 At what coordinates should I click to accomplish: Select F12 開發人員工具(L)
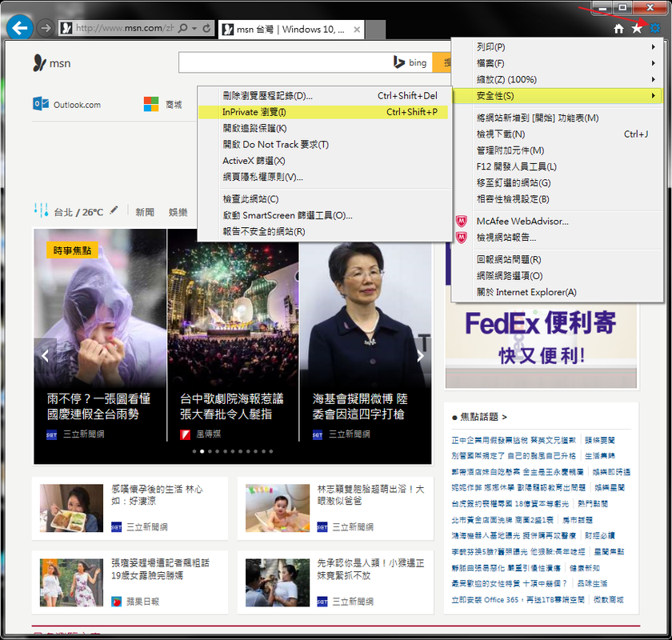point(557,166)
